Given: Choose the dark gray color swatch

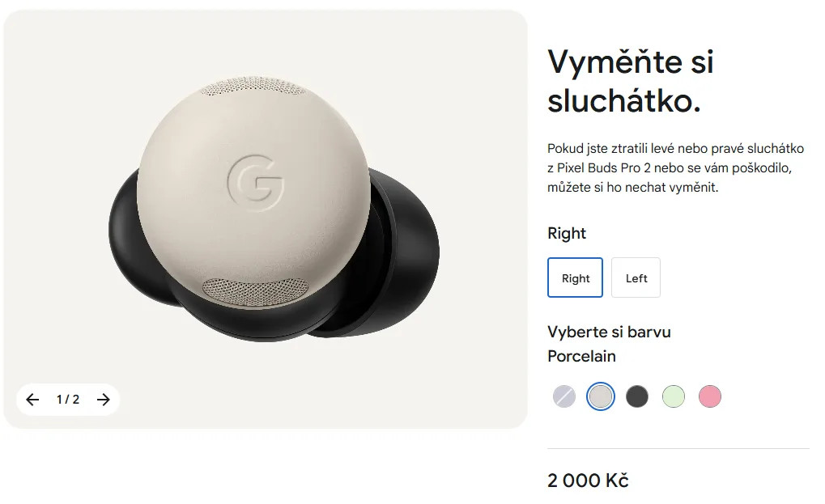Looking at the screenshot, I should (x=636, y=396).
